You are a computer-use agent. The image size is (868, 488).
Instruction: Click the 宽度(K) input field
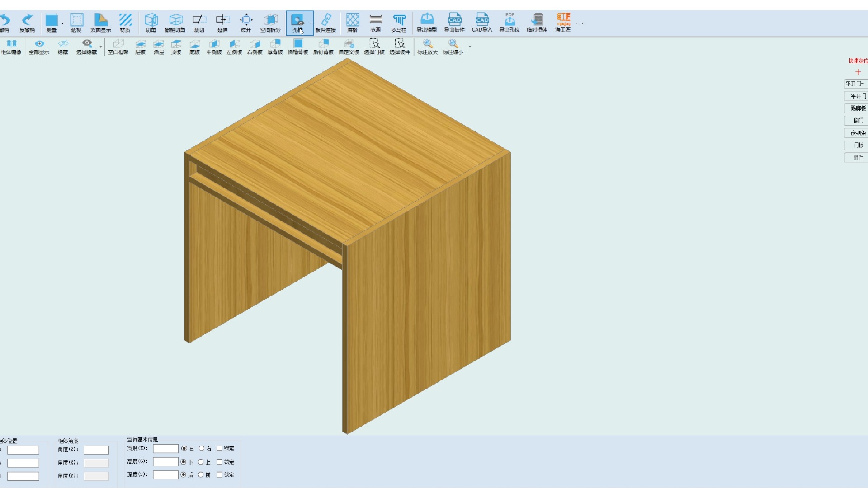(165, 449)
